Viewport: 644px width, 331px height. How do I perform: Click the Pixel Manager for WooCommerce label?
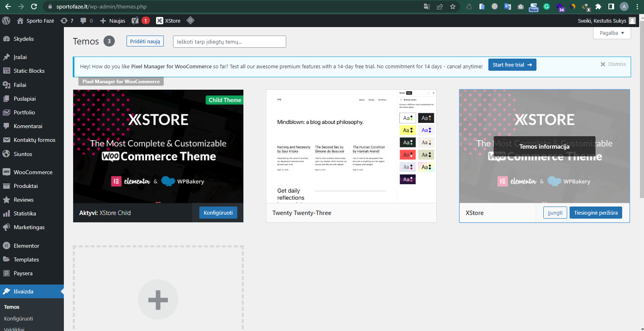[121, 81]
